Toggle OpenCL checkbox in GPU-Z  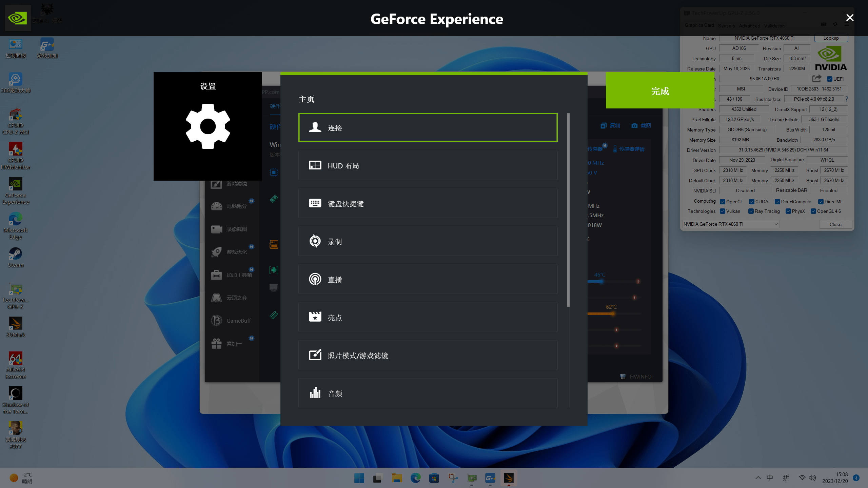pyautogui.click(x=723, y=202)
